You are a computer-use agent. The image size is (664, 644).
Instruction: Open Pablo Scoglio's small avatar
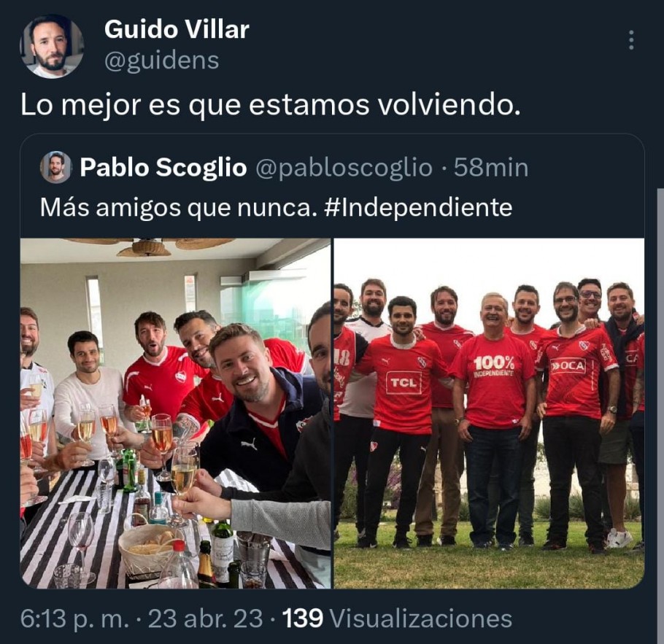tap(55, 167)
